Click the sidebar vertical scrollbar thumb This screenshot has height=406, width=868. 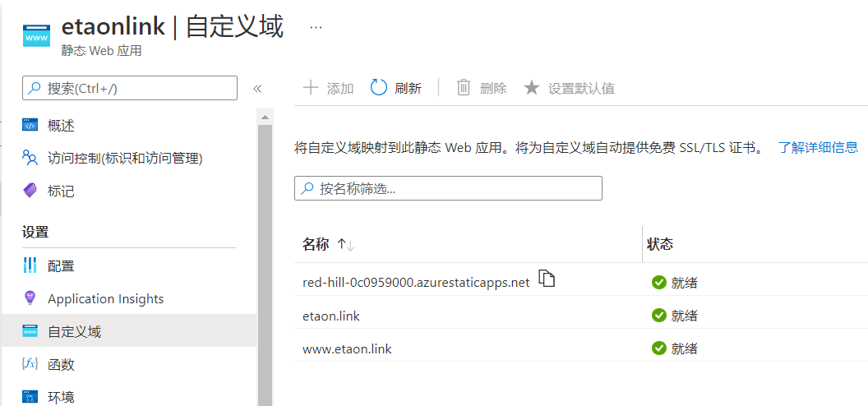[265, 265]
